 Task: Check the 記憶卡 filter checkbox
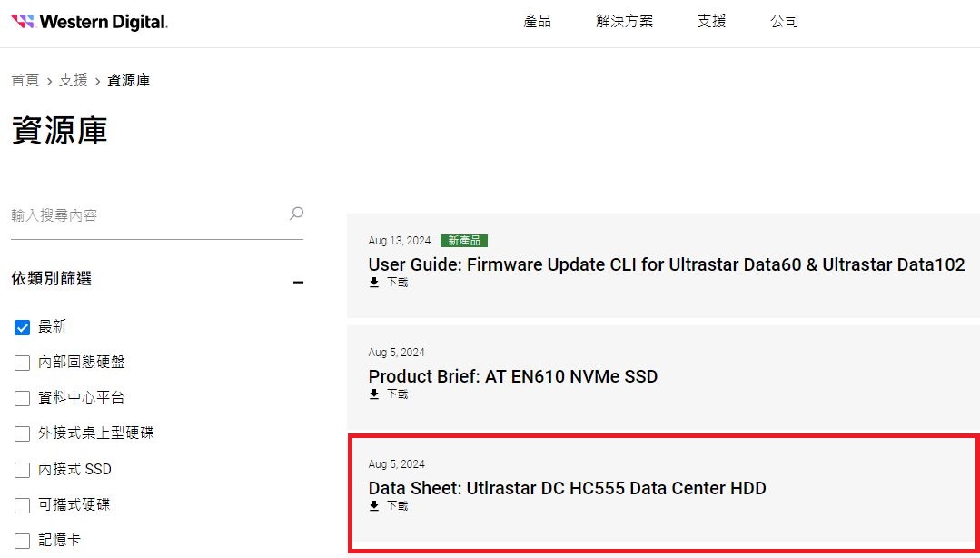pos(23,541)
